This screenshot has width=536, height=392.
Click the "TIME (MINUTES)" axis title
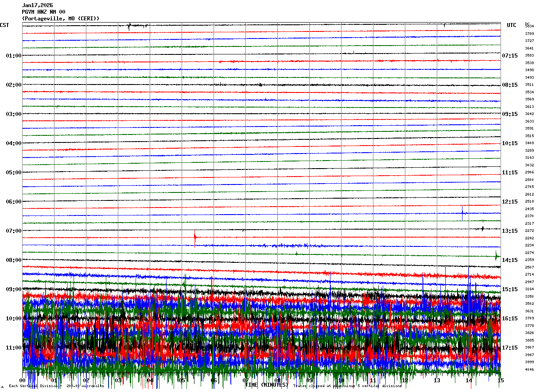tap(267, 385)
